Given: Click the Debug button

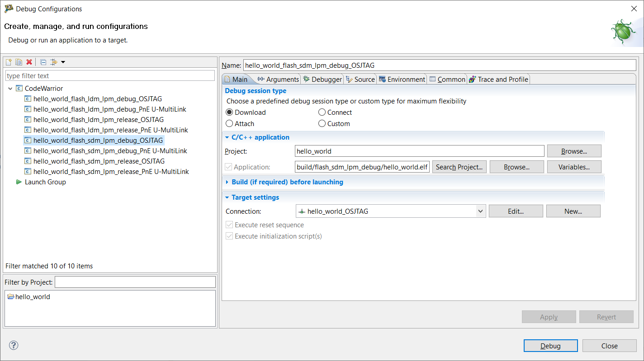Looking at the screenshot, I should click(550, 346).
